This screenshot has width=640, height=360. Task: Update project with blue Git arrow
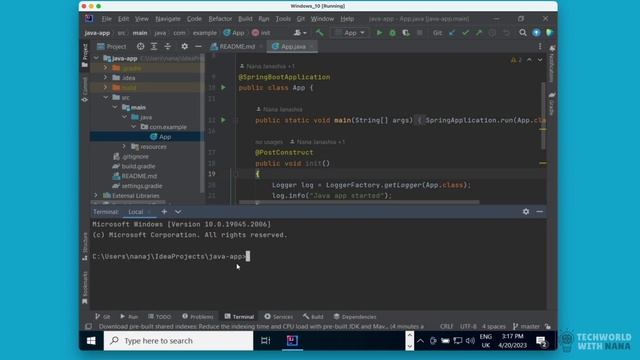(x=452, y=33)
